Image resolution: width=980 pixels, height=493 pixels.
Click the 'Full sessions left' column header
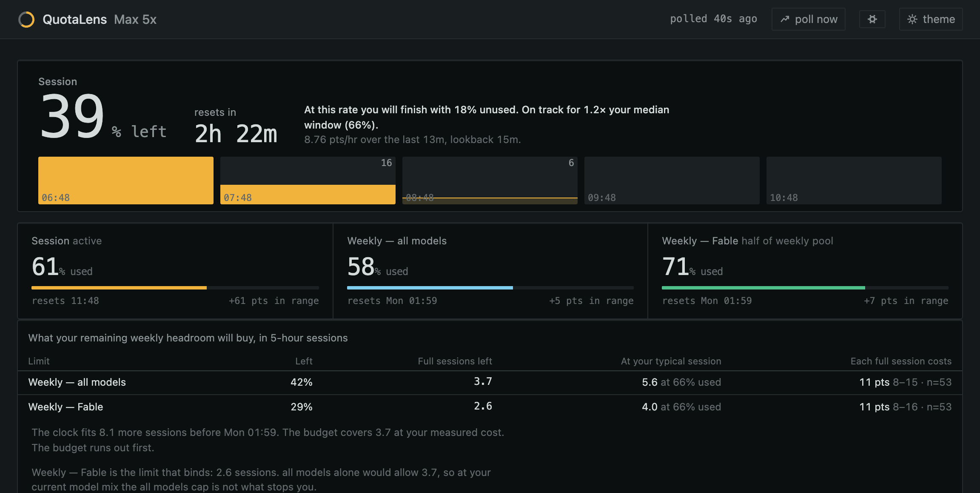pyautogui.click(x=455, y=361)
